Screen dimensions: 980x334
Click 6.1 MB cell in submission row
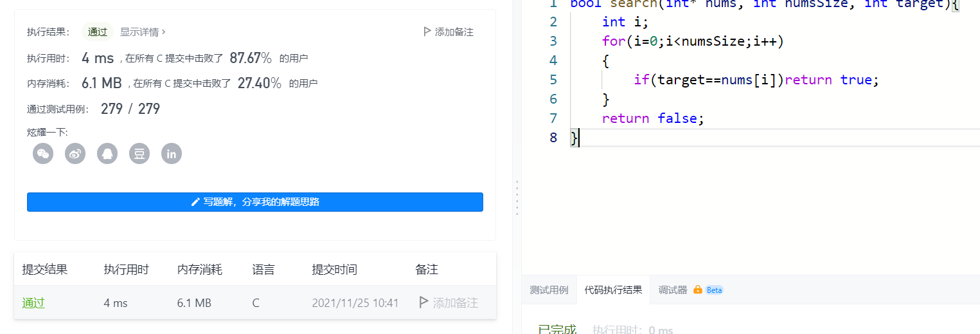(194, 303)
